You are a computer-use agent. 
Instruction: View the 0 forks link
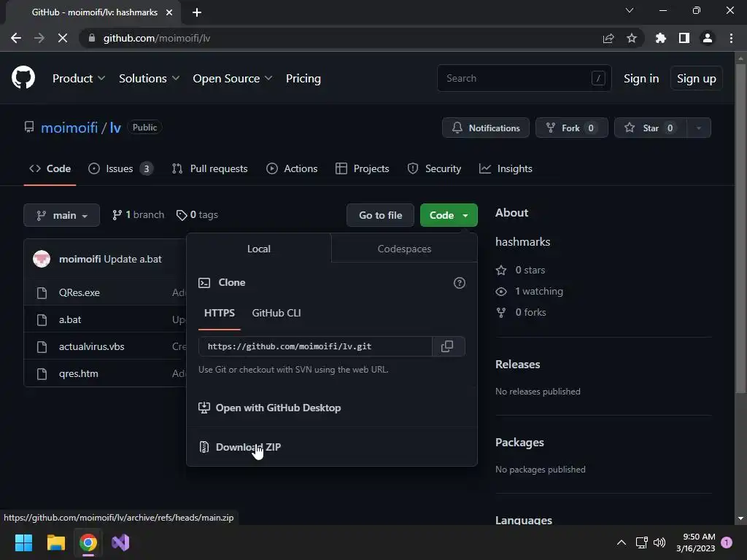point(521,312)
